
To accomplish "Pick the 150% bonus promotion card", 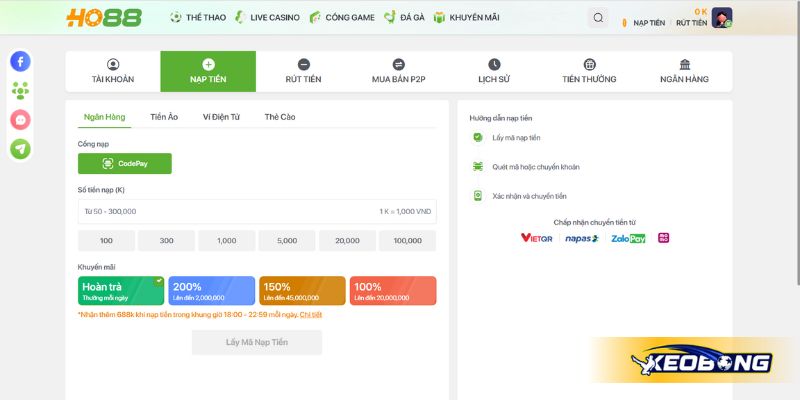I will point(302,290).
